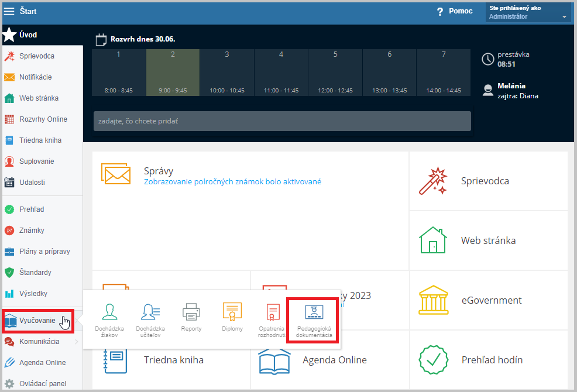
Task: Expand the Komunikácia submenu arrow
Action: click(x=77, y=342)
